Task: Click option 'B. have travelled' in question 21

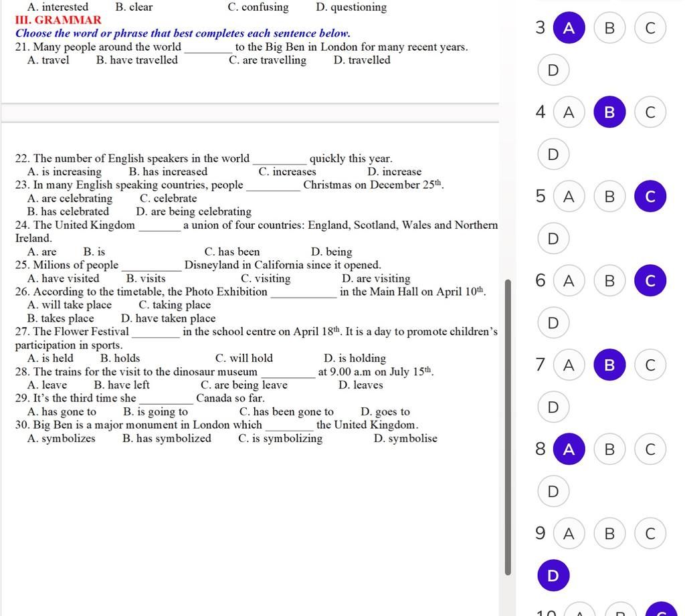Action: [x=136, y=60]
